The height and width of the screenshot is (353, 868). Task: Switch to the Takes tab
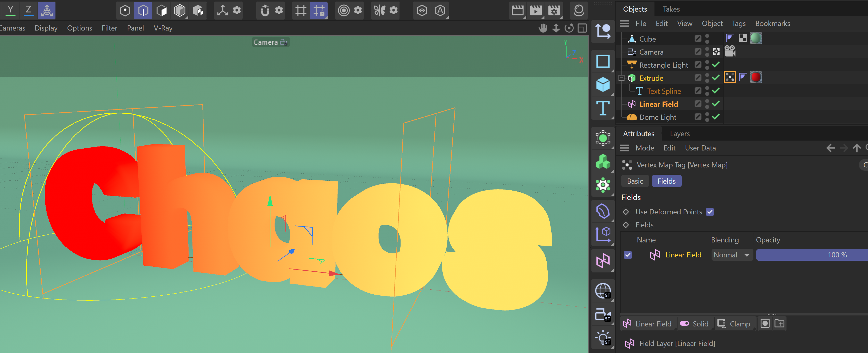pos(671,9)
